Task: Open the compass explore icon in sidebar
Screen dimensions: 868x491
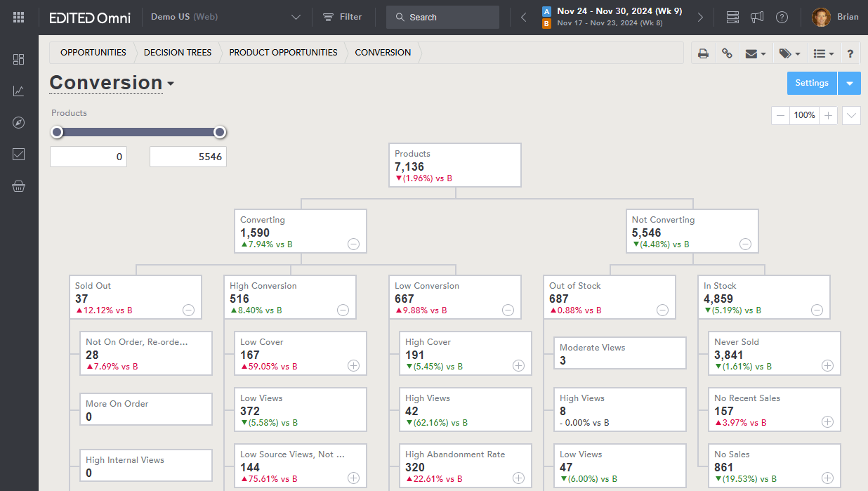Action: (19, 123)
